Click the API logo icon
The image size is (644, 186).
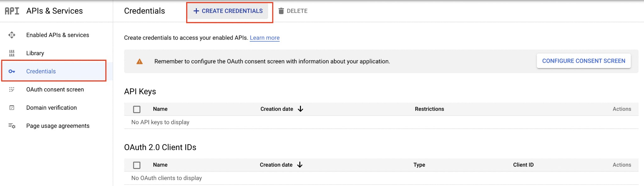[12, 11]
